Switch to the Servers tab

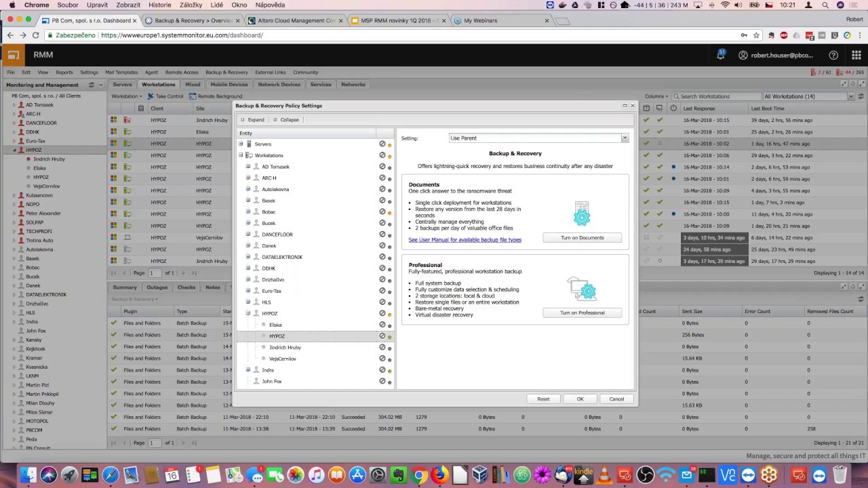click(122, 85)
